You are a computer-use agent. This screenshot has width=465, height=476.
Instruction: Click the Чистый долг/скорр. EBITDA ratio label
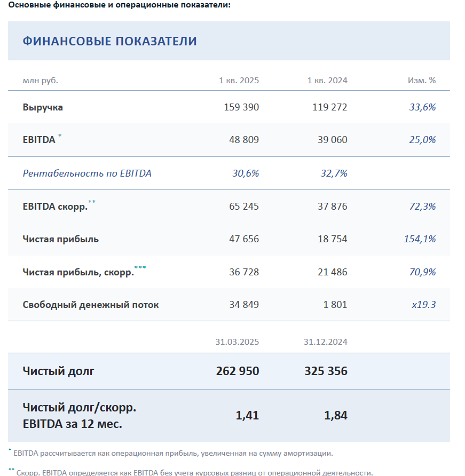79,416
